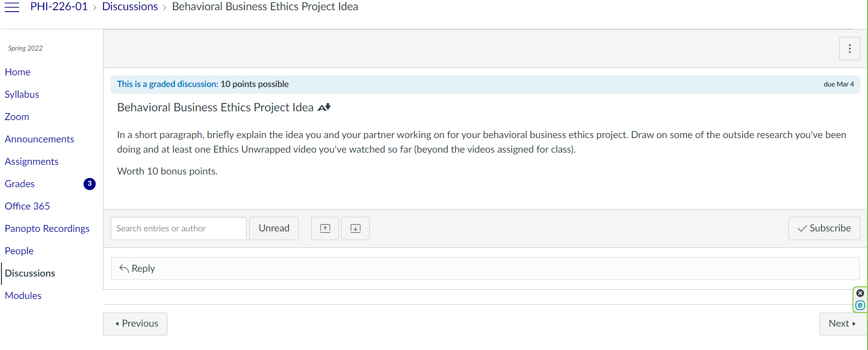Click the PHI-226-01 breadcrumb link
The height and width of the screenshot is (350, 868).
(59, 7)
